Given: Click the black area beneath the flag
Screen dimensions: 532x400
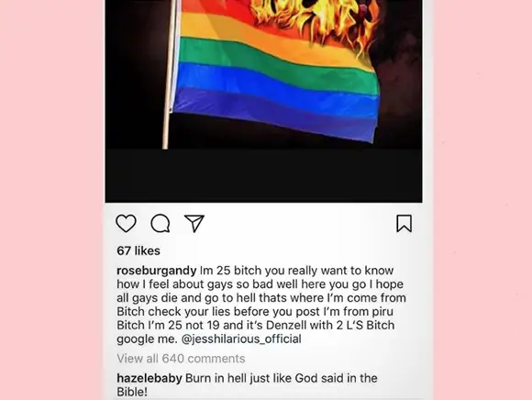Looking at the screenshot, I should [x=263, y=174].
